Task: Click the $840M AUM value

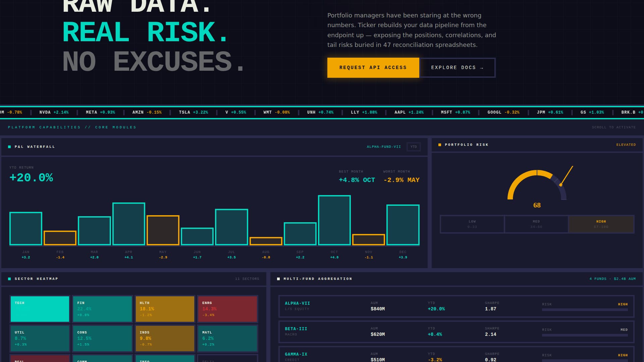Action: (x=378, y=309)
